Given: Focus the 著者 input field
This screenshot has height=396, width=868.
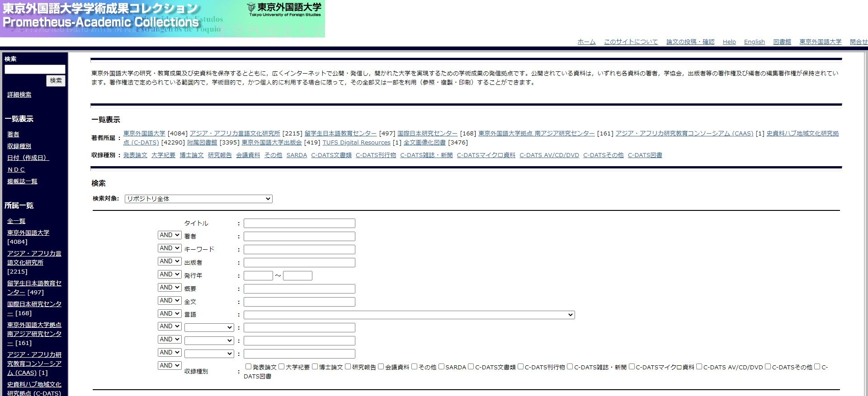Looking at the screenshot, I should tap(299, 237).
